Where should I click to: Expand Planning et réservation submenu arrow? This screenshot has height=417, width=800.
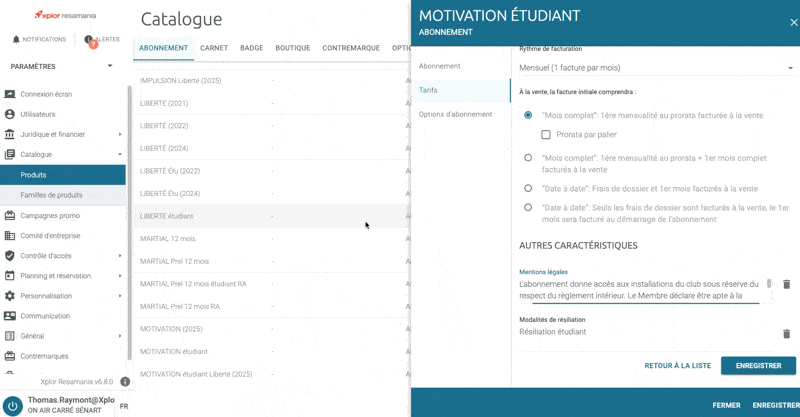[120, 276]
